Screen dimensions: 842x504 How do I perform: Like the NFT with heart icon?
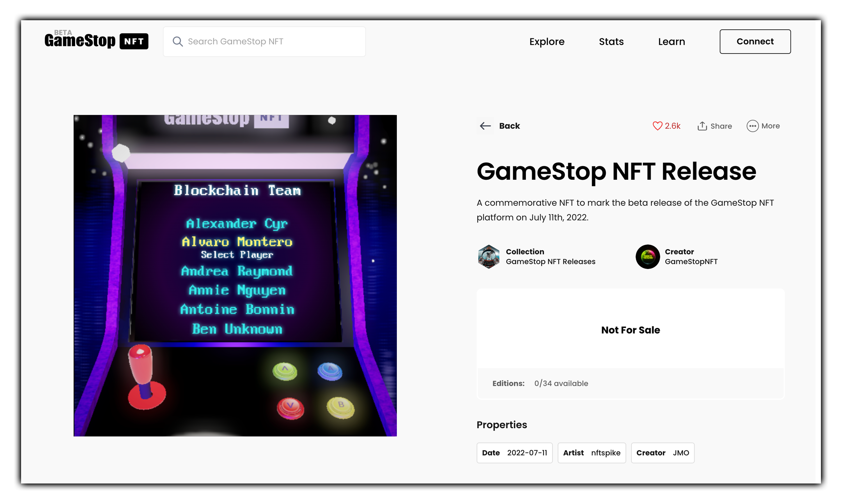click(658, 126)
